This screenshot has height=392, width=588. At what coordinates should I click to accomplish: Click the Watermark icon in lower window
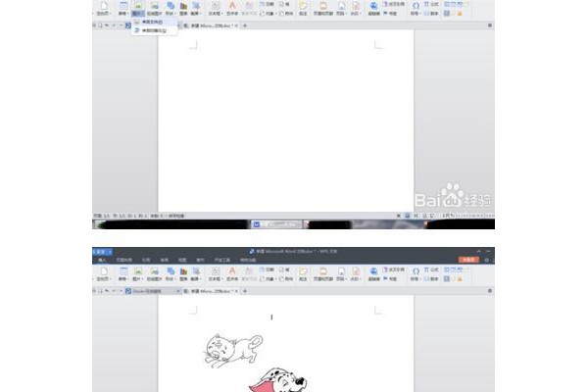tap(355, 271)
